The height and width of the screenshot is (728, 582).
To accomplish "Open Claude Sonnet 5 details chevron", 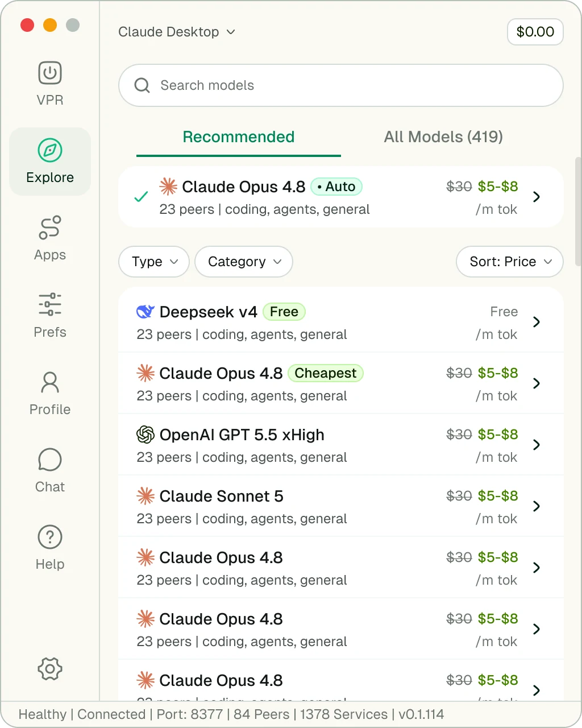I will 537,506.
